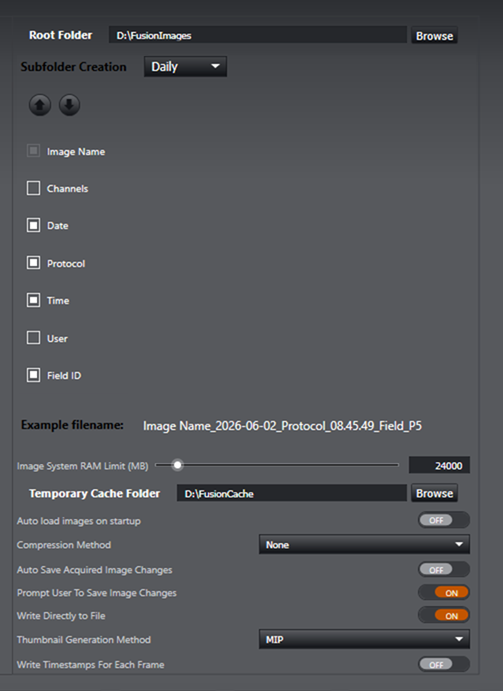Turn off Write Directly to File
The image size is (503, 691).
click(x=443, y=616)
